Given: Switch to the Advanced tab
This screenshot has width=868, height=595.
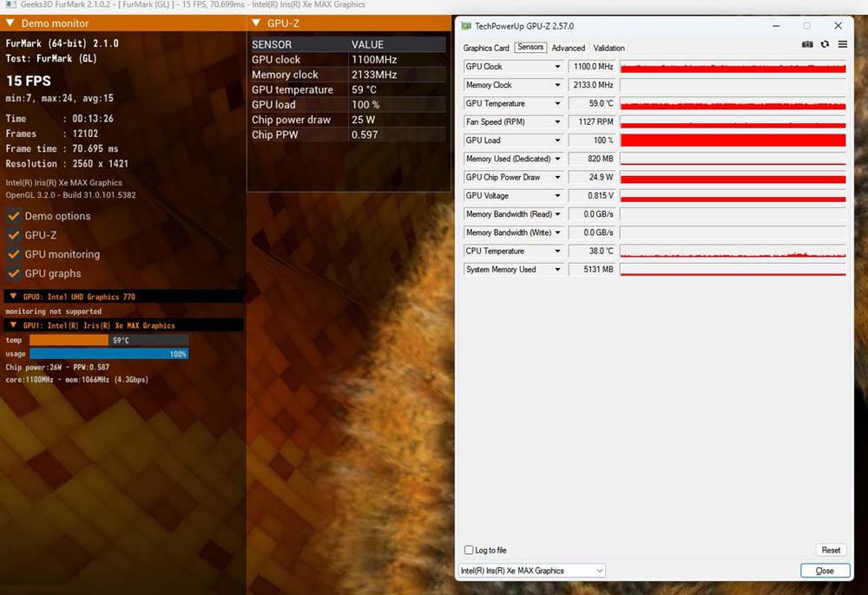Looking at the screenshot, I should click(x=569, y=49).
